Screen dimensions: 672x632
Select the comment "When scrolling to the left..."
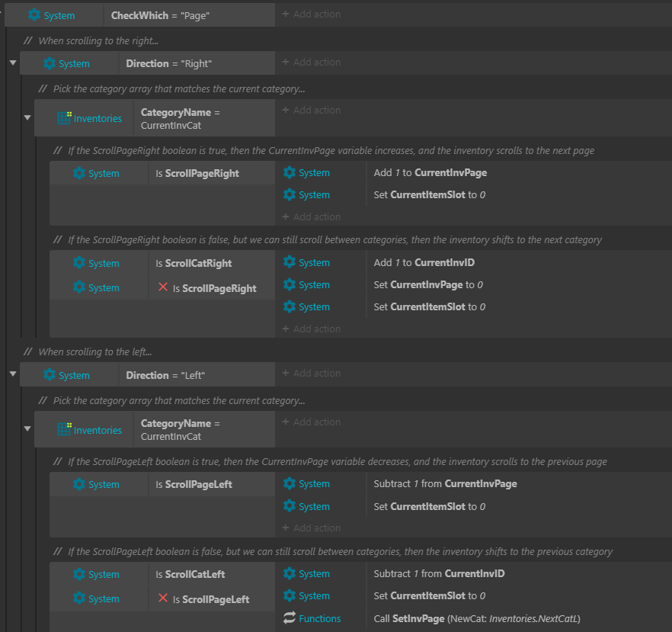(95, 351)
